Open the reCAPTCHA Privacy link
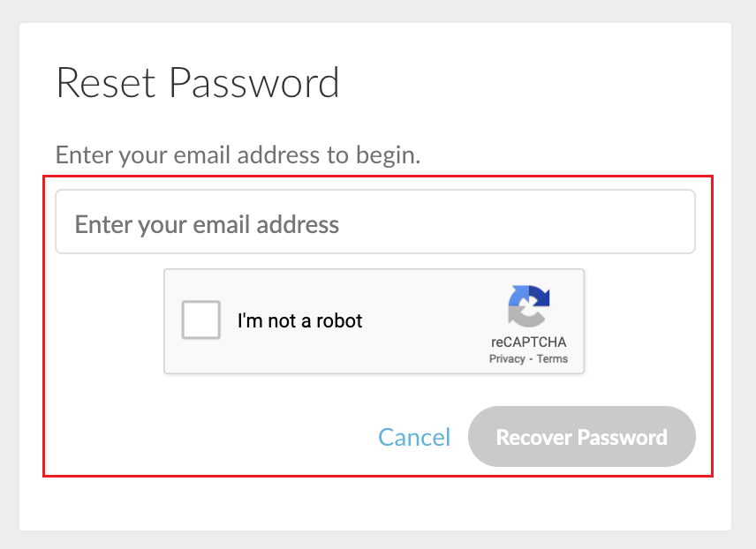756x549 pixels. (507, 359)
